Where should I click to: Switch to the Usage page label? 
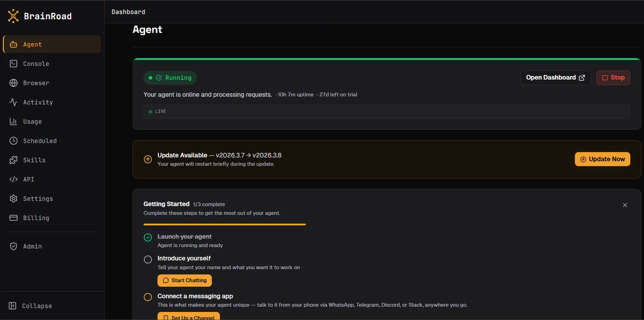pos(32,121)
